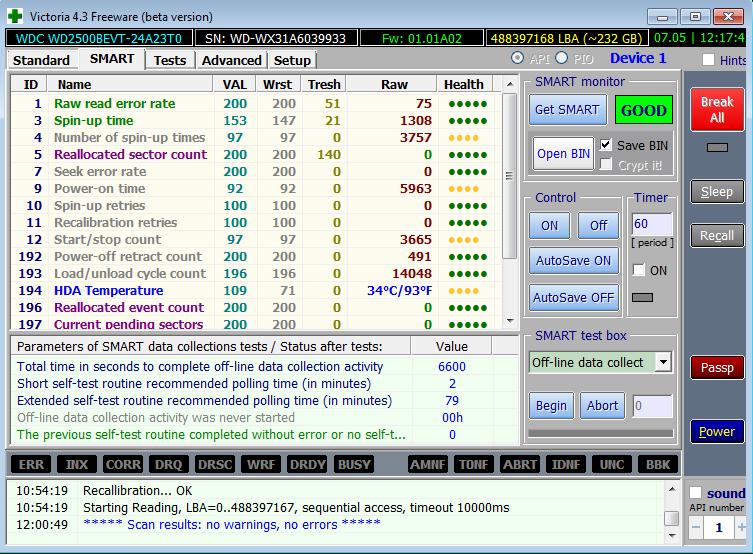Decrease API number with minus button
The image size is (753, 554).
pyautogui.click(x=696, y=528)
